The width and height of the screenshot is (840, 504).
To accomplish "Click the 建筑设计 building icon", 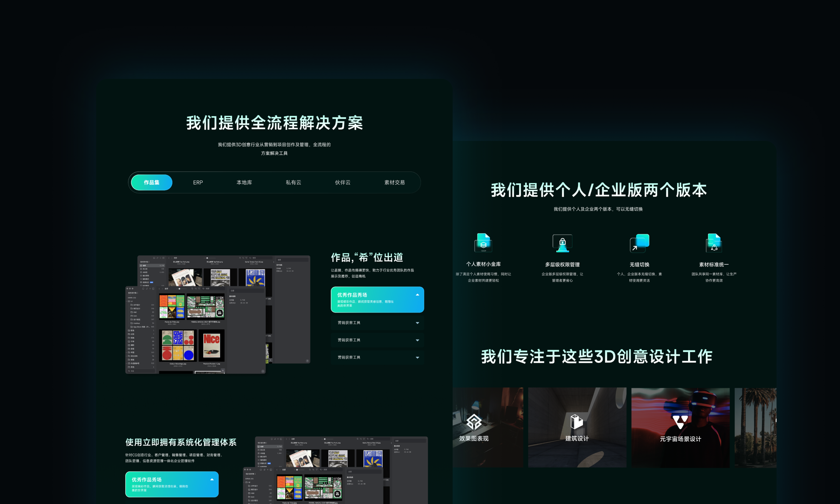I will pos(577,422).
